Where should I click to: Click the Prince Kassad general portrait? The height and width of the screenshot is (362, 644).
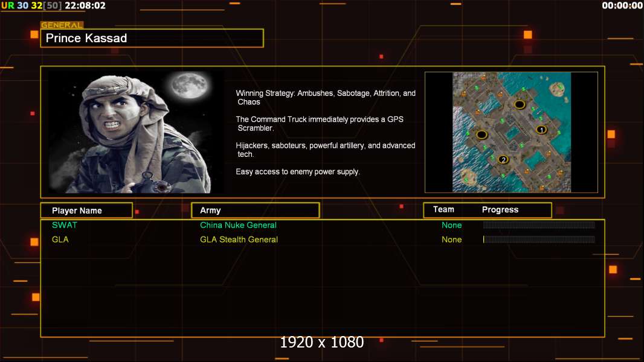[x=136, y=132]
